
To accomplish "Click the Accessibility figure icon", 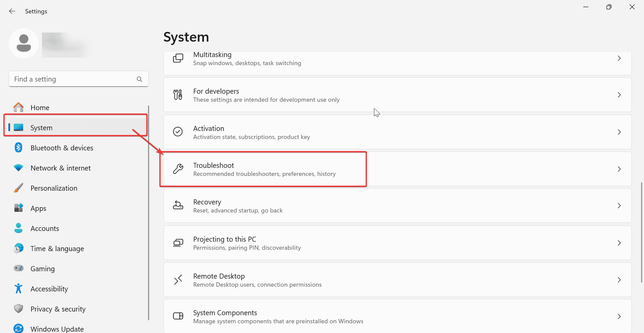I will coord(18,289).
